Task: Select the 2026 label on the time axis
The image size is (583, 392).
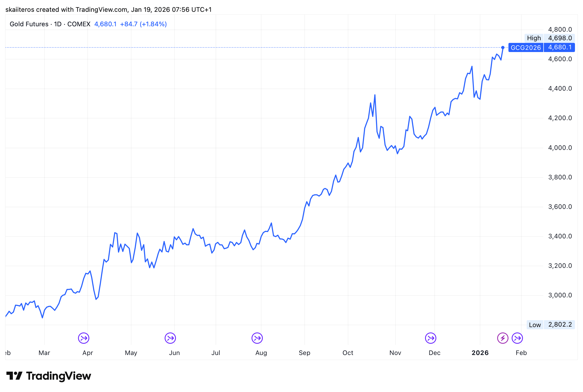Action: [x=480, y=353]
